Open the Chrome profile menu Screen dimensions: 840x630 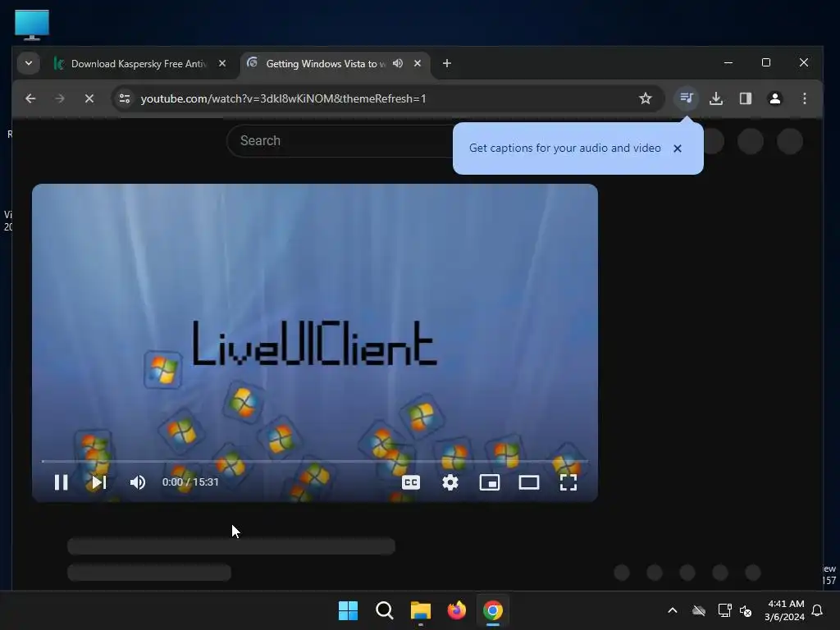774,98
